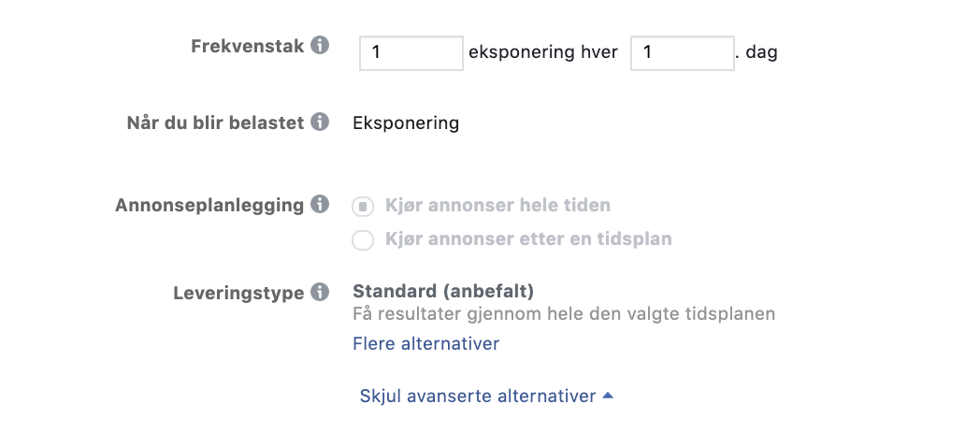The width and height of the screenshot is (980, 447).
Task: Click the Annonseplanlegging label text
Action: pyautogui.click(x=209, y=205)
